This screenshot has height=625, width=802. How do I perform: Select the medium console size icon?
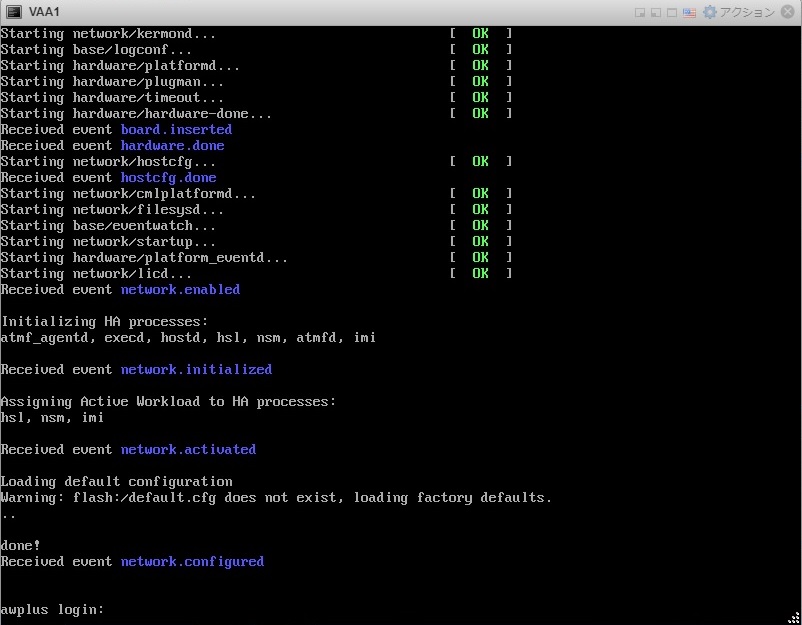tap(656, 13)
